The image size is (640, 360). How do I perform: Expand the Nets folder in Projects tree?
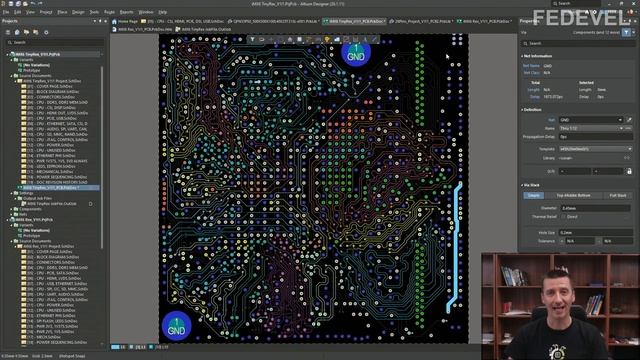click(x=11, y=214)
